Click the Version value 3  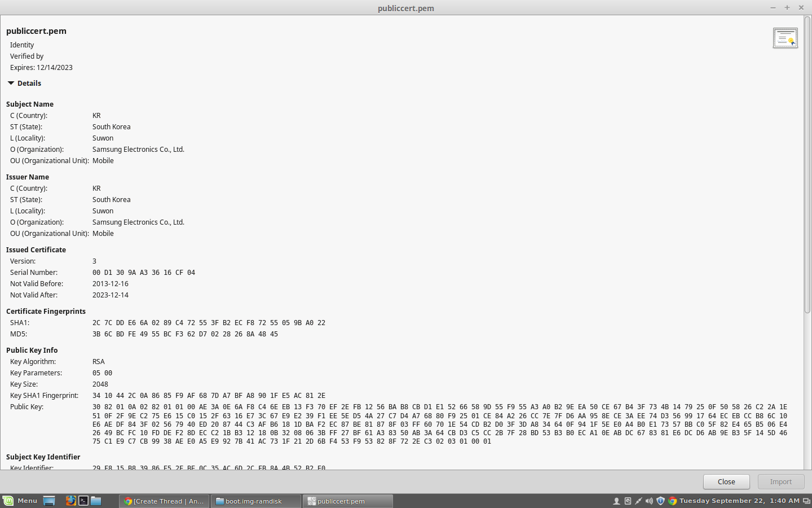94,261
